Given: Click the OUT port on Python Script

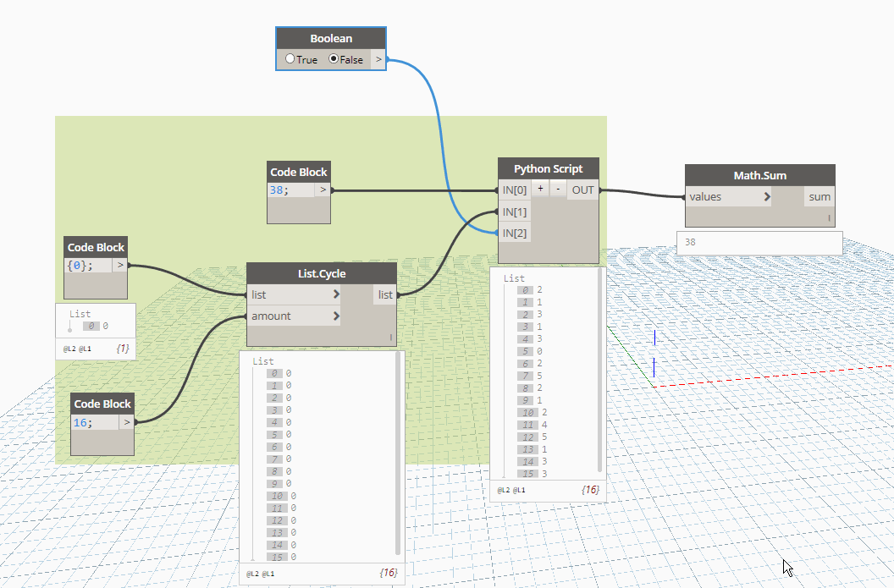Looking at the screenshot, I should [x=582, y=190].
